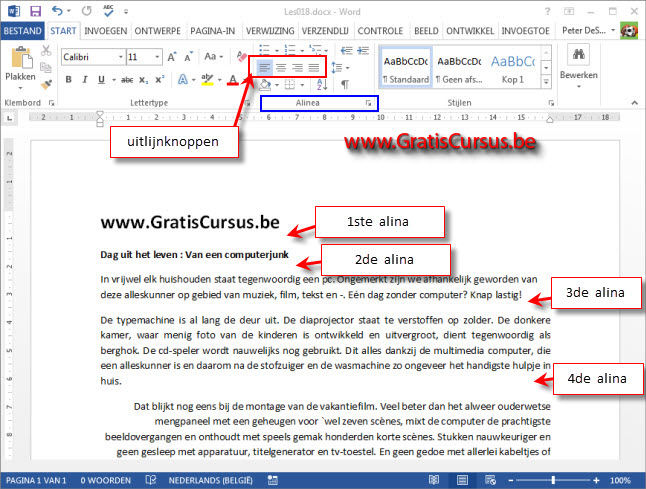Click the Save icon in quick access toolbar
646x489 pixels.
[36, 11]
